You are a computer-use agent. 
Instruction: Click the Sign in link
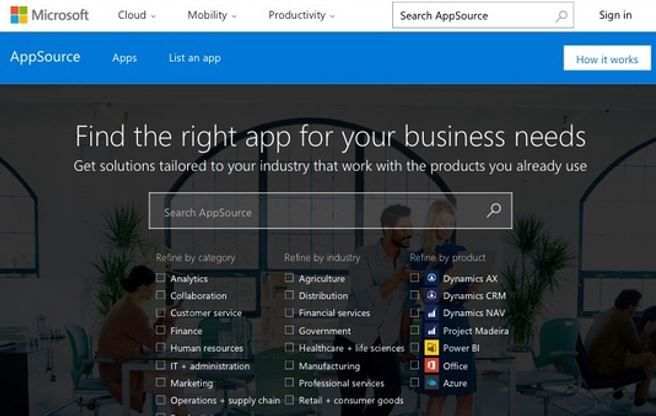coord(615,16)
